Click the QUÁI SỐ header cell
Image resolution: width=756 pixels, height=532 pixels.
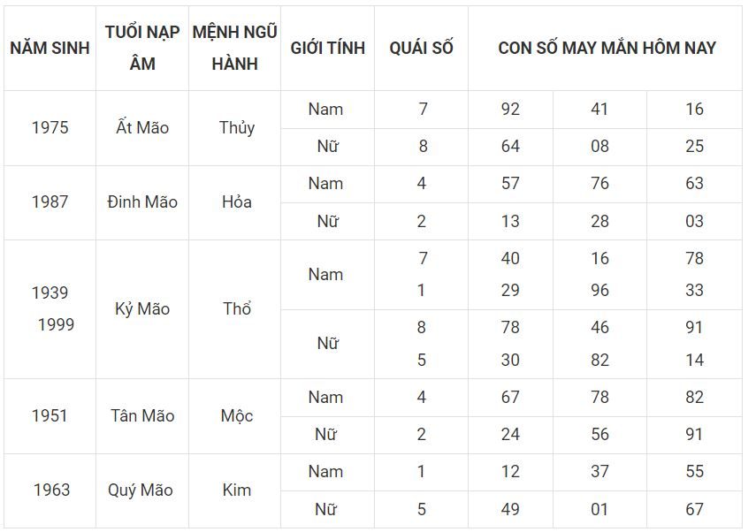(422, 49)
